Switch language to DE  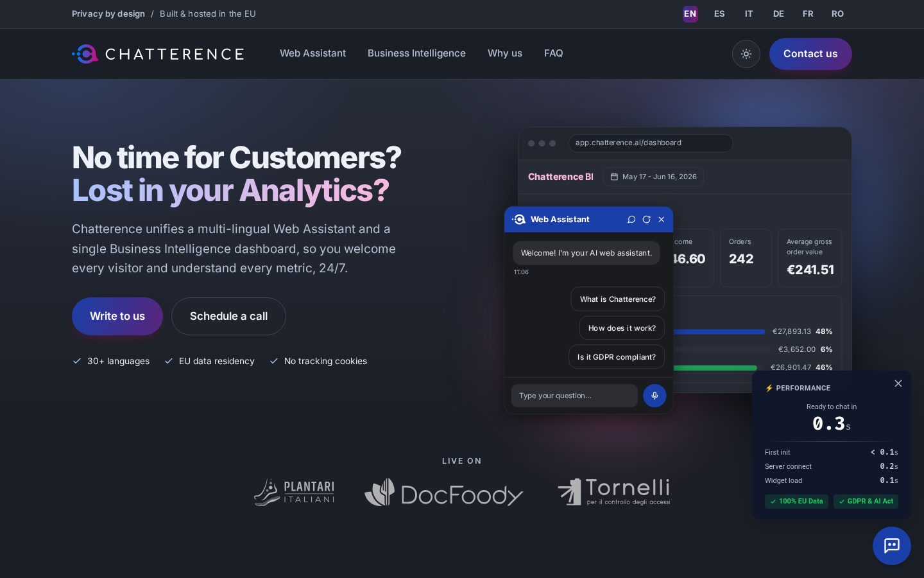click(x=778, y=13)
